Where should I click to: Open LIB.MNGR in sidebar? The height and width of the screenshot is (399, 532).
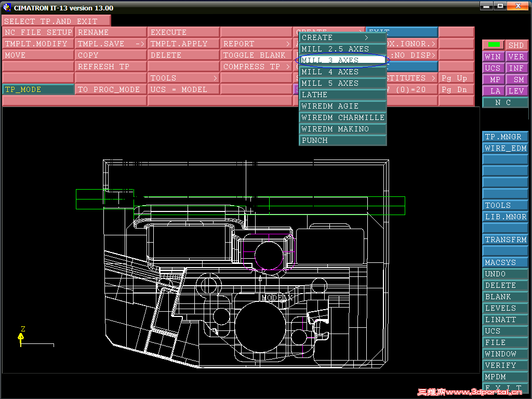(505, 217)
